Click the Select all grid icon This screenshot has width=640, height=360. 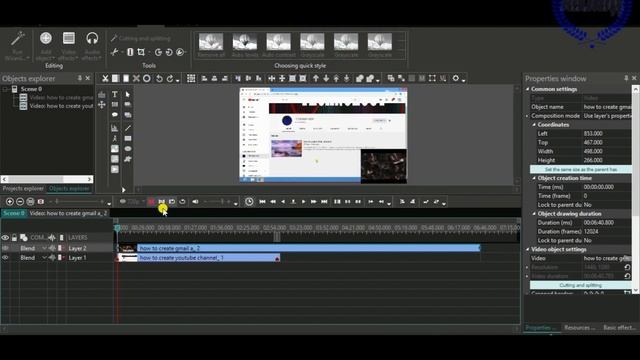point(191,78)
